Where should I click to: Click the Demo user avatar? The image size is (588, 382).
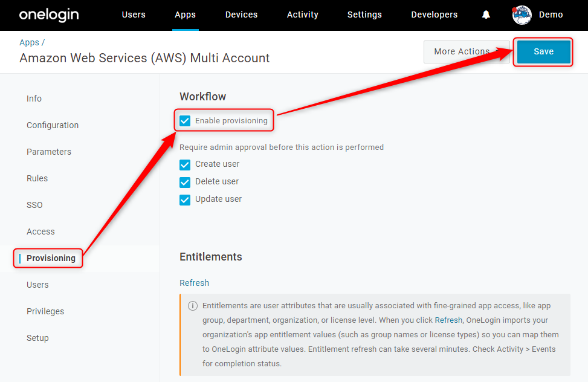(522, 15)
